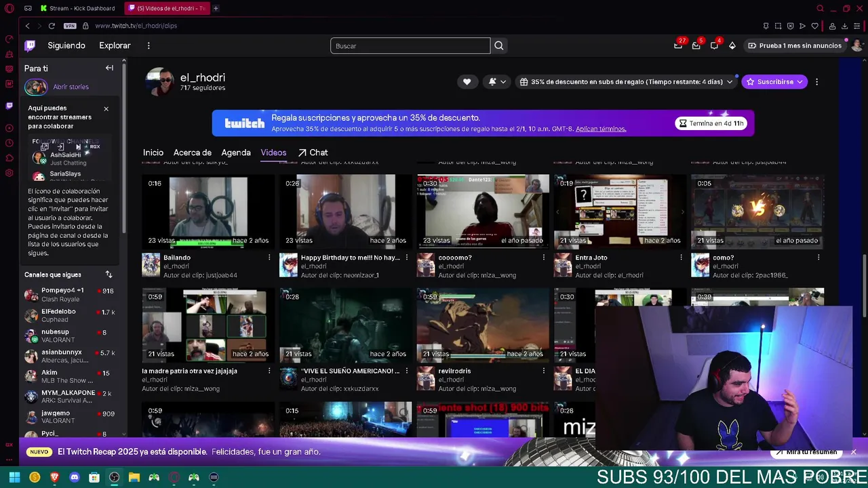Image resolution: width=868 pixels, height=488 pixels.
Task: Sort followed channels with the arrows icon
Action: tap(108, 274)
